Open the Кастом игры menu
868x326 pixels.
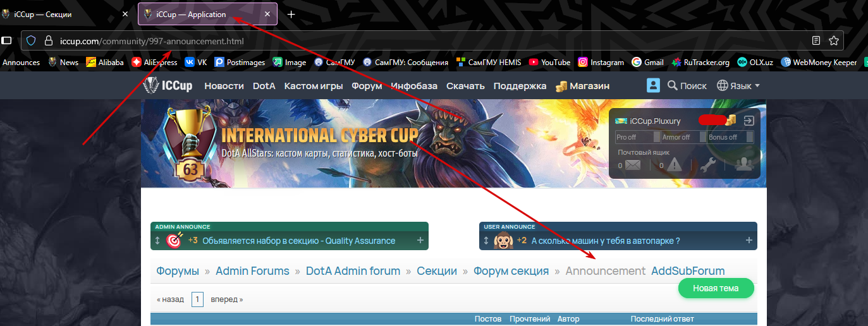[314, 86]
